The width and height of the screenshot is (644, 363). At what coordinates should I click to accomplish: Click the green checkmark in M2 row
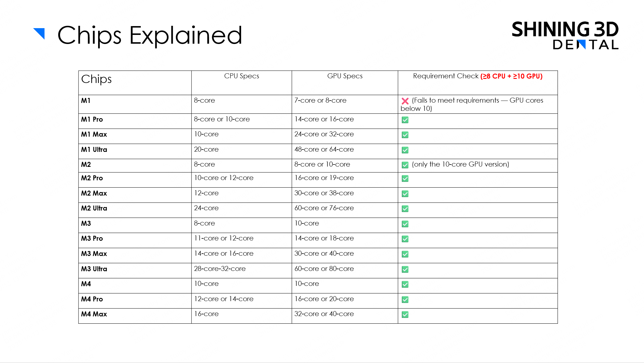pos(405,165)
